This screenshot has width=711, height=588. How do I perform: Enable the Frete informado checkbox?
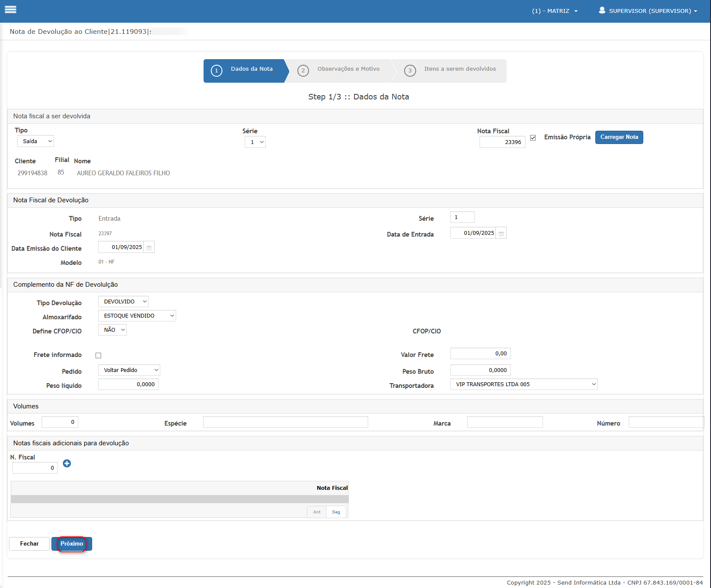tap(99, 355)
